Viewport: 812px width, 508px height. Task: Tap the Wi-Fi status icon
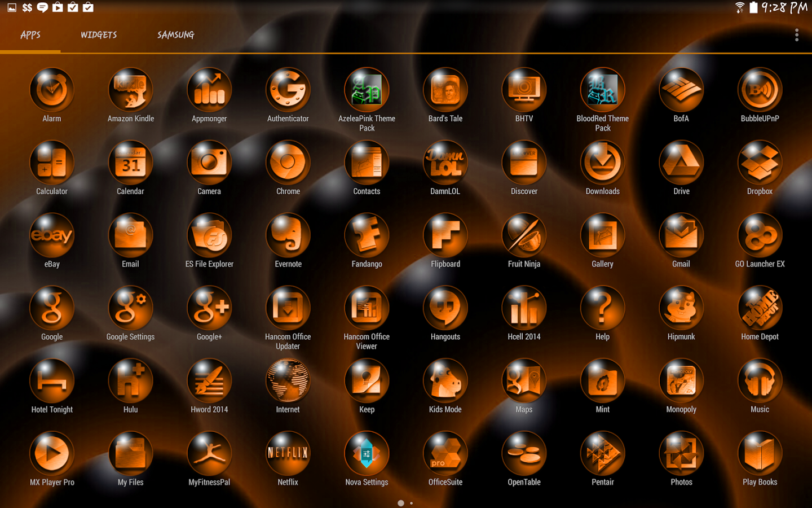(x=740, y=7)
